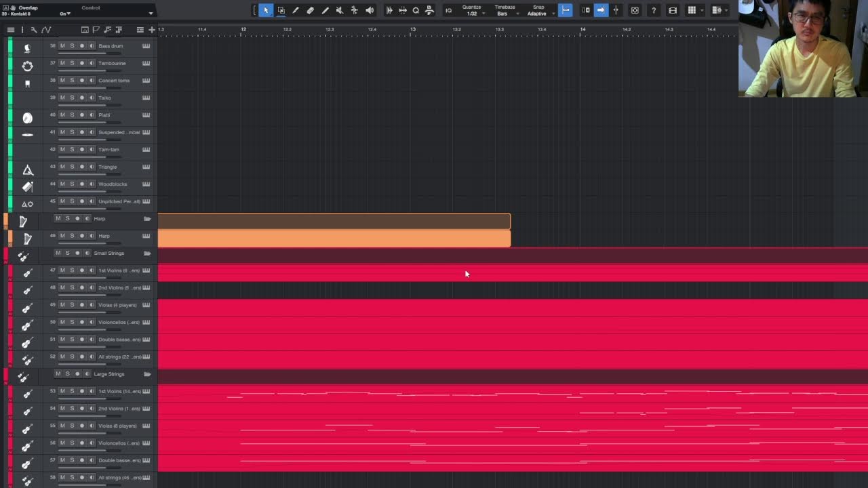Select the Arrow tool in toolbar
The height and width of the screenshot is (488, 868).
pyautogui.click(x=266, y=10)
